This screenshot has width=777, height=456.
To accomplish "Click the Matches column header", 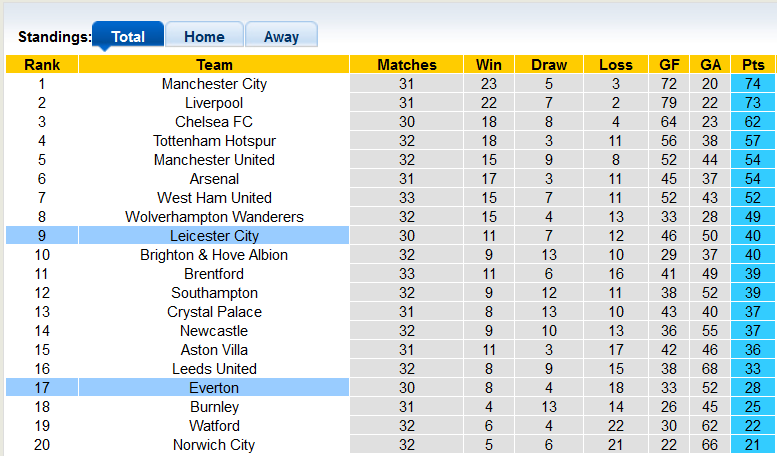I will (407, 65).
